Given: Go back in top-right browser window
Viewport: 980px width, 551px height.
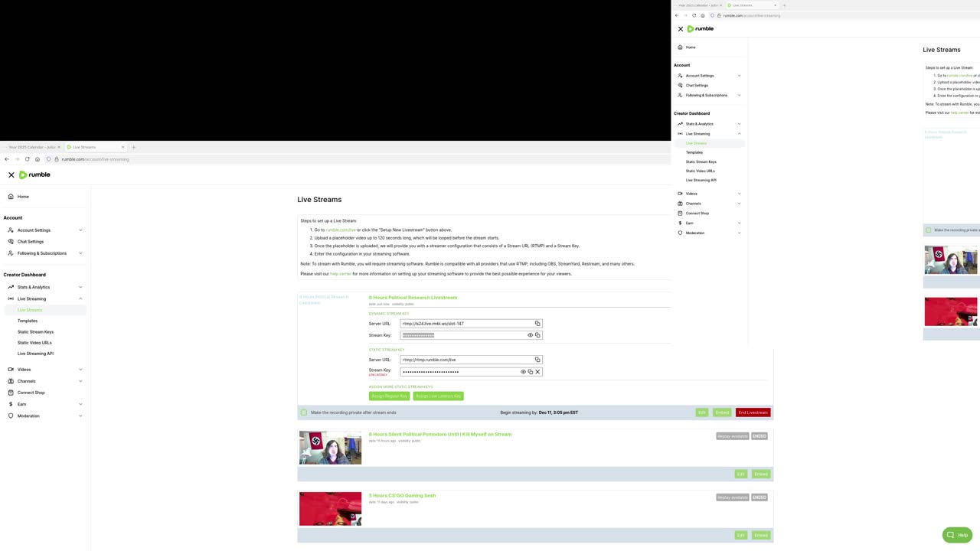Looking at the screenshot, I should pos(677,15).
